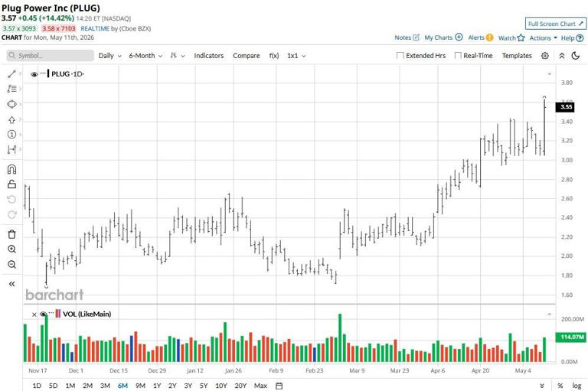Open chart settings gear icon

coord(545,56)
